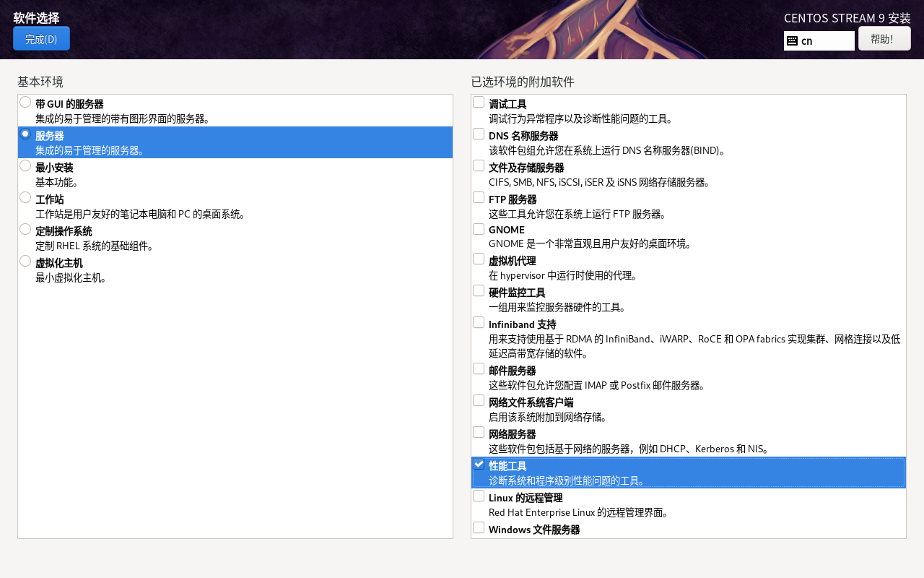Click the text 定制 RHEL 系统的基础组件。
The image size is (924, 578).
(x=95, y=246)
